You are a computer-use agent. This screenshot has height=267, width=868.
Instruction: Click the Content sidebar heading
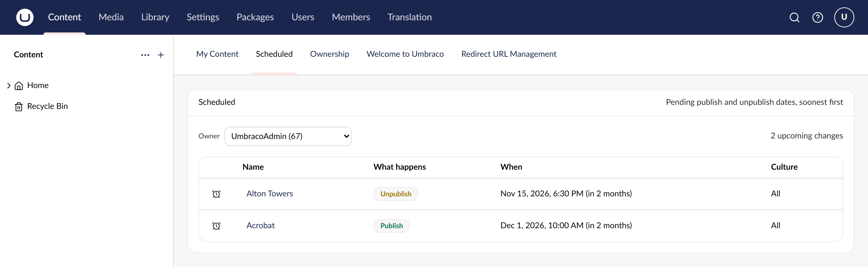pyautogui.click(x=28, y=55)
